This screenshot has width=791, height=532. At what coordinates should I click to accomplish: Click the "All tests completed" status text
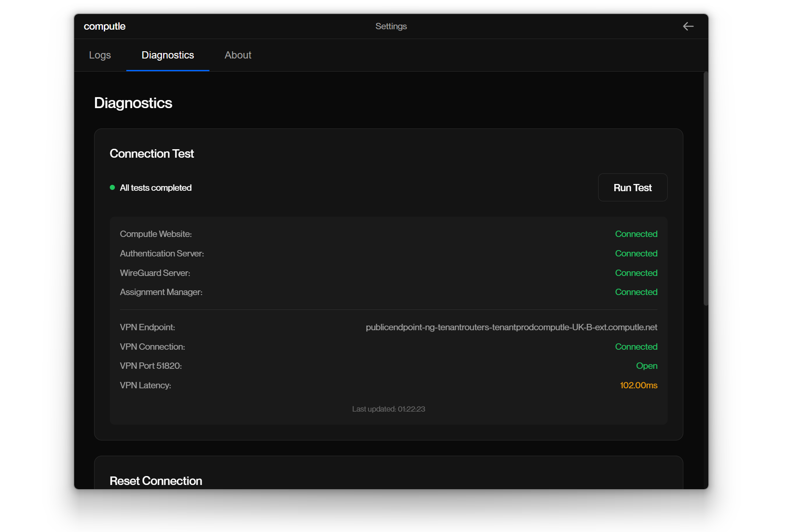click(156, 188)
